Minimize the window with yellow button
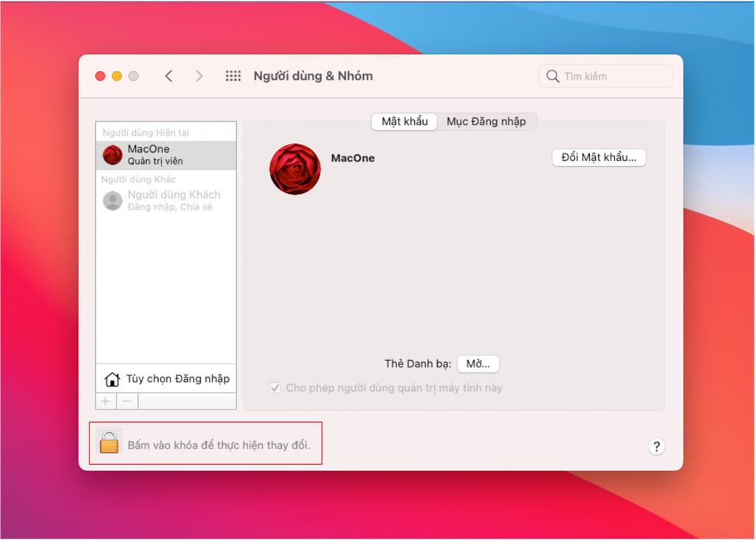The width and height of the screenshot is (756, 540). coord(117,76)
